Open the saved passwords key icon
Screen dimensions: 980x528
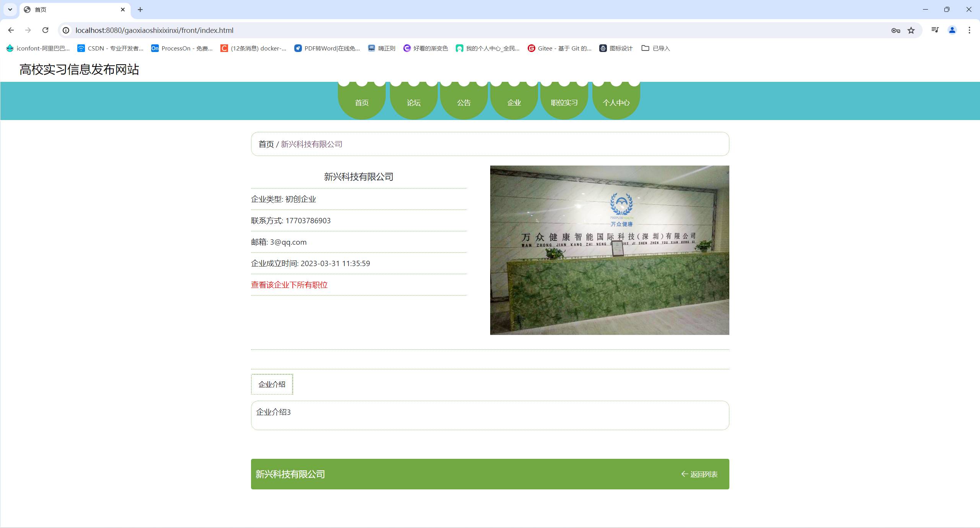pyautogui.click(x=895, y=30)
